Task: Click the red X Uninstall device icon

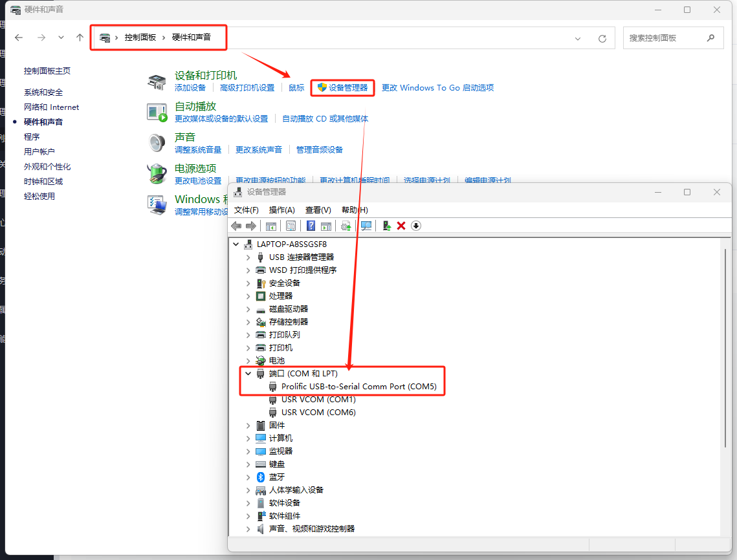Action: [401, 226]
